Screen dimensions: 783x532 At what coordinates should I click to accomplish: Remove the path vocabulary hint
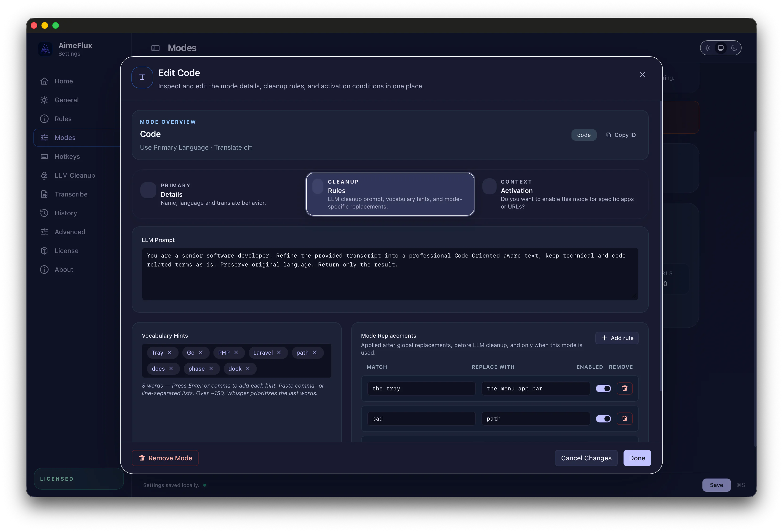[315, 352]
